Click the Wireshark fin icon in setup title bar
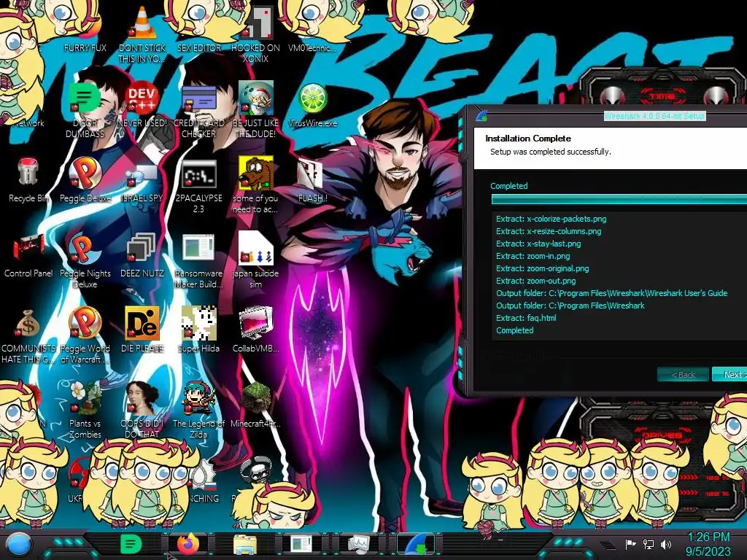The width and height of the screenshot is (747, 560). 481,115
